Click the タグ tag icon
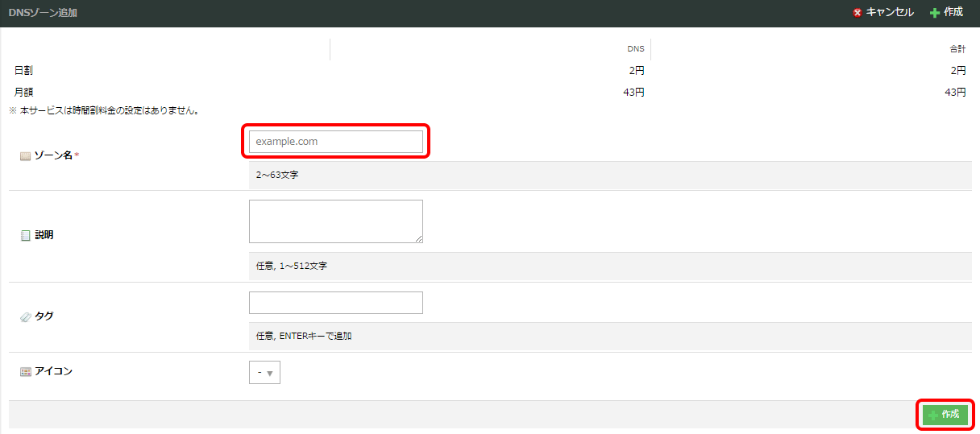The image size is (980, 434). coord(25,316)
